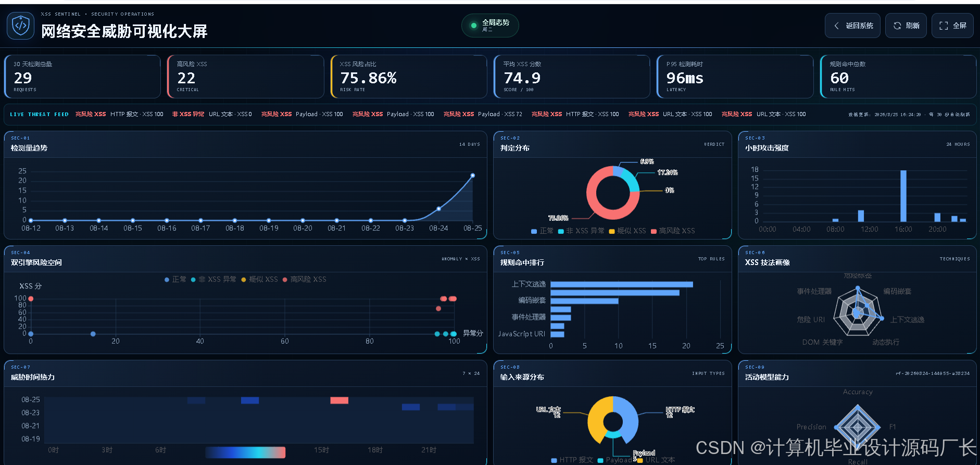Viewport: 980px width, 465px height.
Task: Click the Precision label in 活动模型能力
Action: pos(811,427)
